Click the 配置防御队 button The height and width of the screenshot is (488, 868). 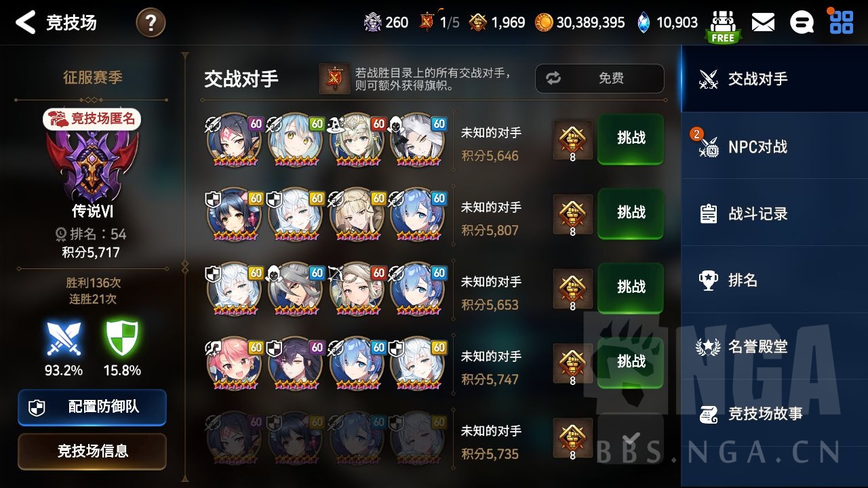(92, 407)
